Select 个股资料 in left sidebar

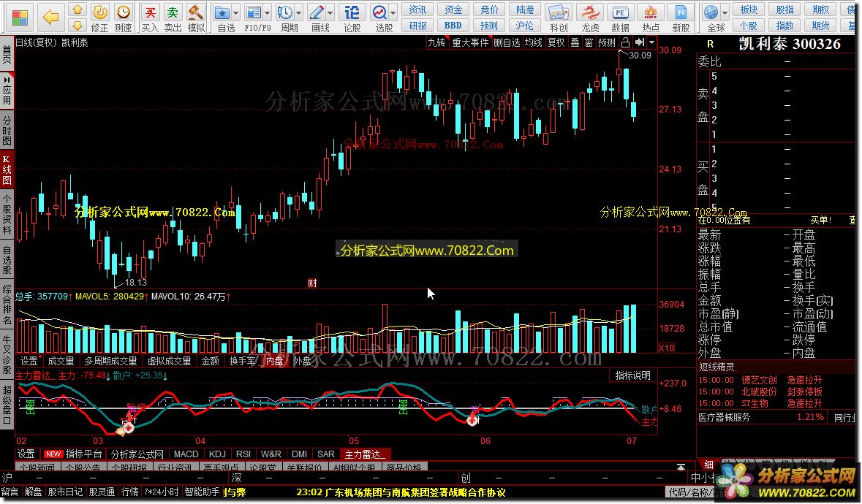[x=7, y=215]
